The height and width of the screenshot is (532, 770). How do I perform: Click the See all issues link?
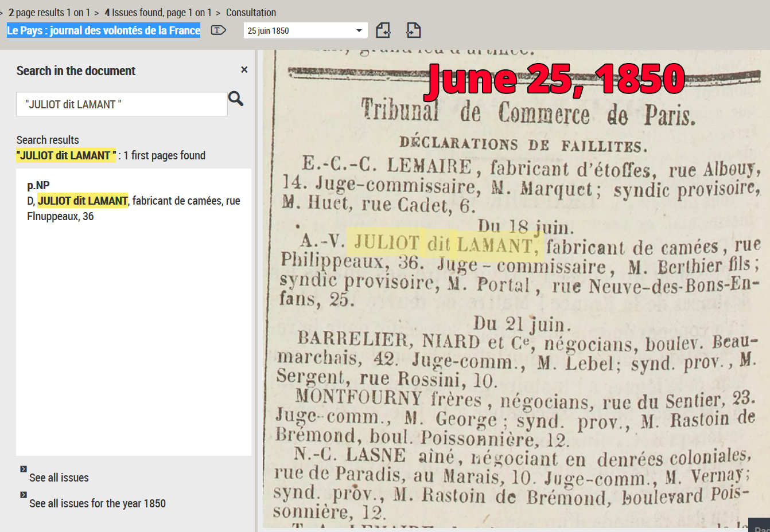(x=59, y=478)
